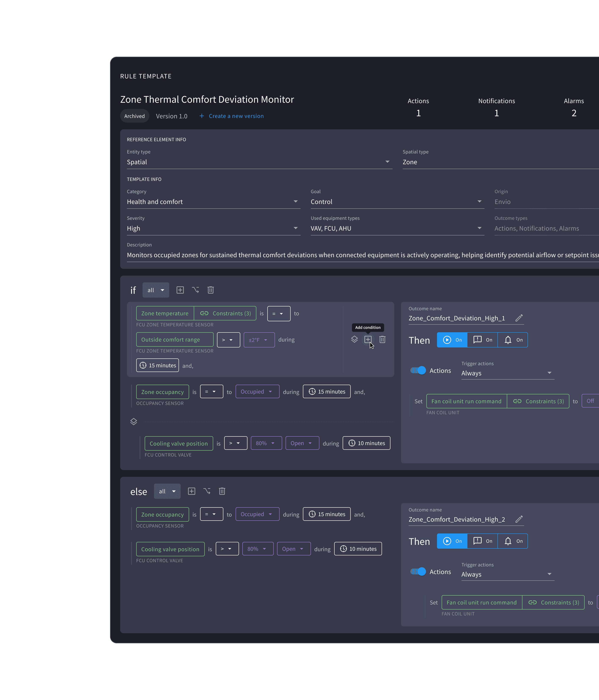
Task: Edit Zone_Comfort_Deviation_High_1 outcome name pencil
Action: tap(519, 318)
